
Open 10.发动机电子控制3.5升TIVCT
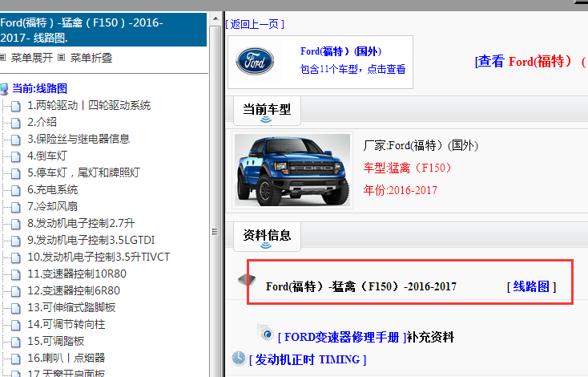(99, 257)
